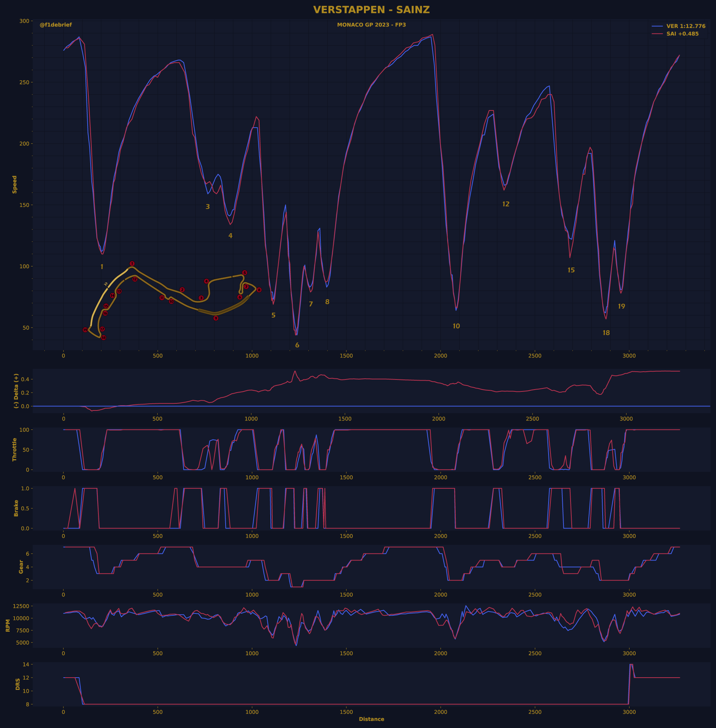Select the RPM axis label
The width and height of the screenshot is (716, 728).
pos(8,625)
